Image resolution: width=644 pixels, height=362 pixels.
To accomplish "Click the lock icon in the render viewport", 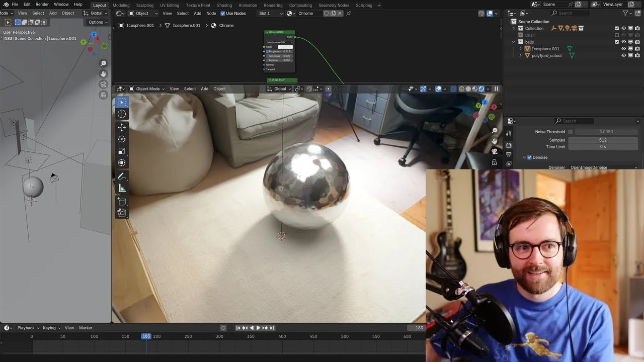I will point(495,162).
